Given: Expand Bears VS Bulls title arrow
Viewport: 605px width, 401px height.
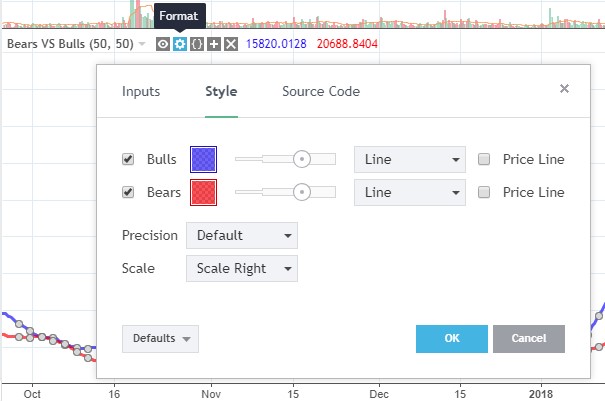Looking at the screenshot, I should pyautogui.click(x=142, y=44).
